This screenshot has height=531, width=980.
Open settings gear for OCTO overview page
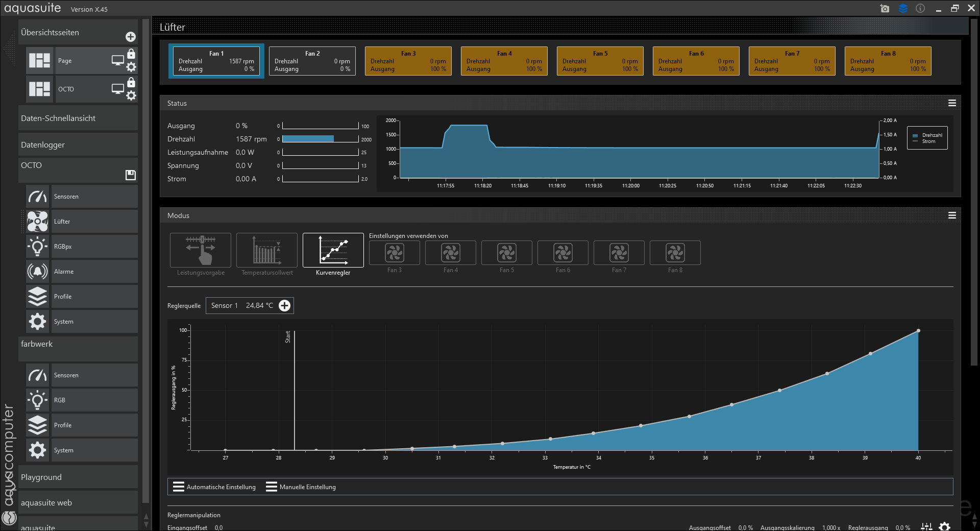coord(131,95)
